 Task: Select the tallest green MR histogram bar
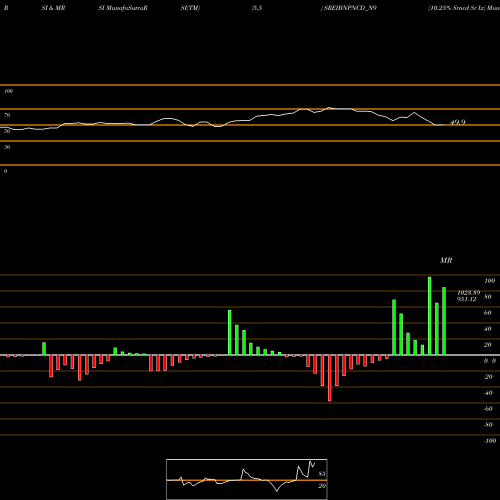[x=430, y=316]
